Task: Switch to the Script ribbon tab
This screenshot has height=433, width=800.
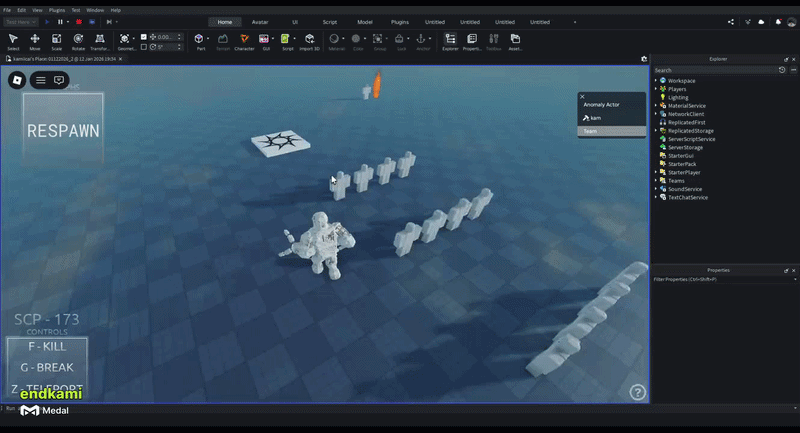Action: (330, 22)
